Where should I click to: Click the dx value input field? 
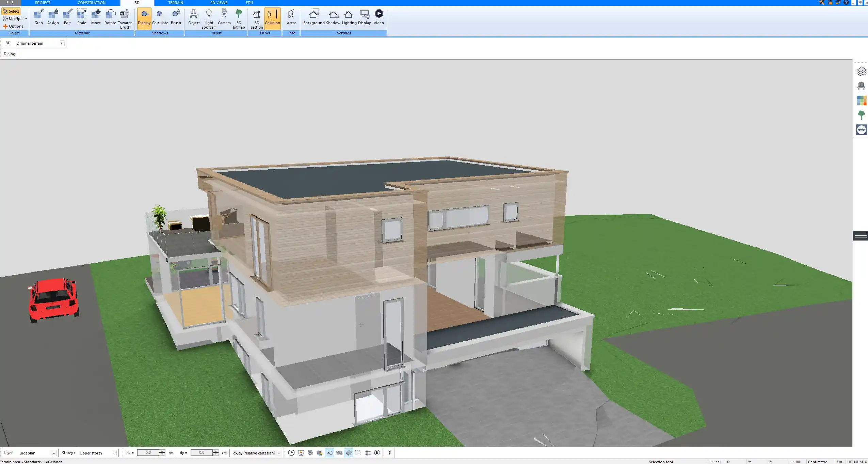148,453
